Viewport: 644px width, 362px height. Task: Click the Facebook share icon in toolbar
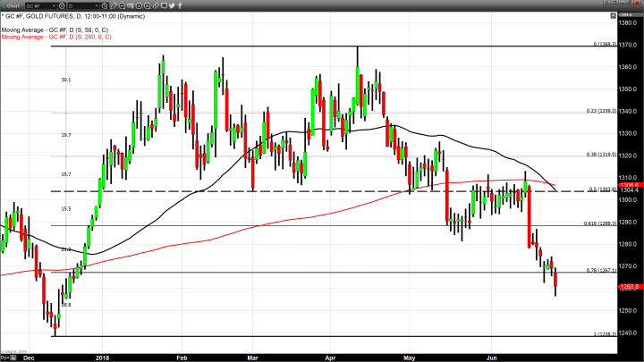point(180,5)
